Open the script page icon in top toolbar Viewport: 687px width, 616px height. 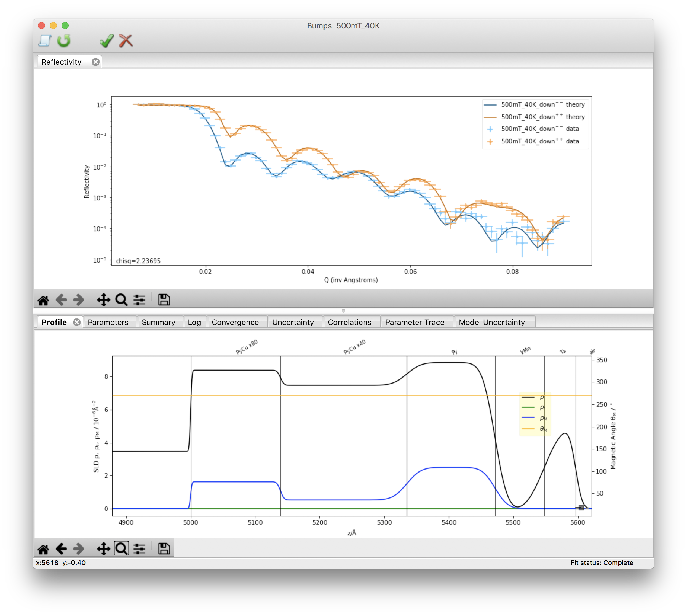(x=45, y=41)
